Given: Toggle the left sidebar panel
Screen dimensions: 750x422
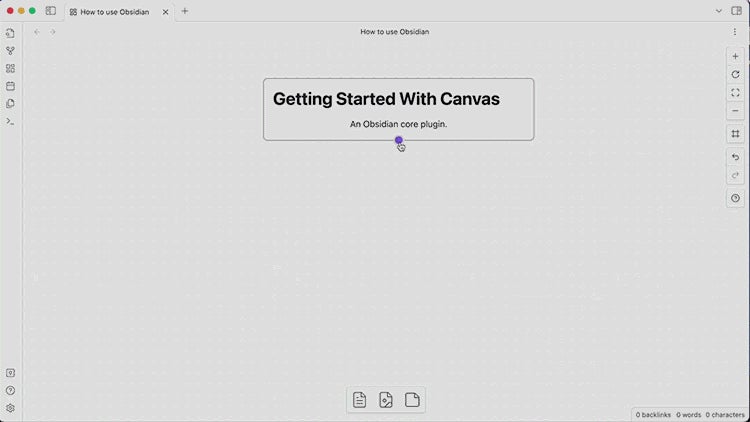Looking at the screenshot, I should coord(50,11).
